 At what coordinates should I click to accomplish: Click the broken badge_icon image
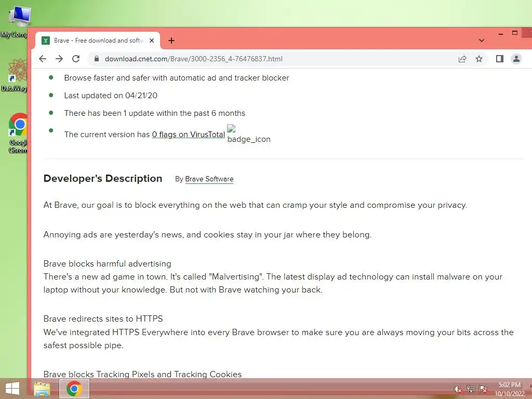pos(249,134)
